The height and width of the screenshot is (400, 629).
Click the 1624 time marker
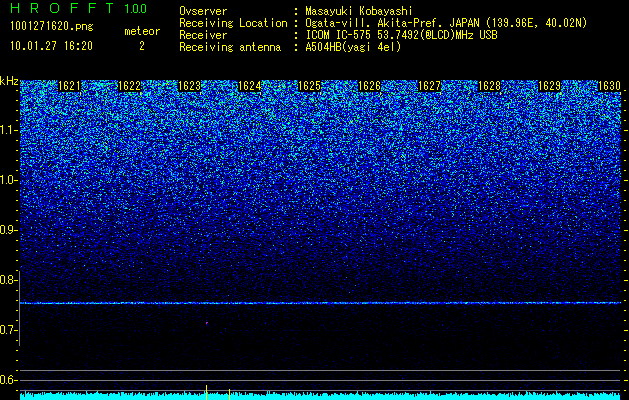point(250,86)
